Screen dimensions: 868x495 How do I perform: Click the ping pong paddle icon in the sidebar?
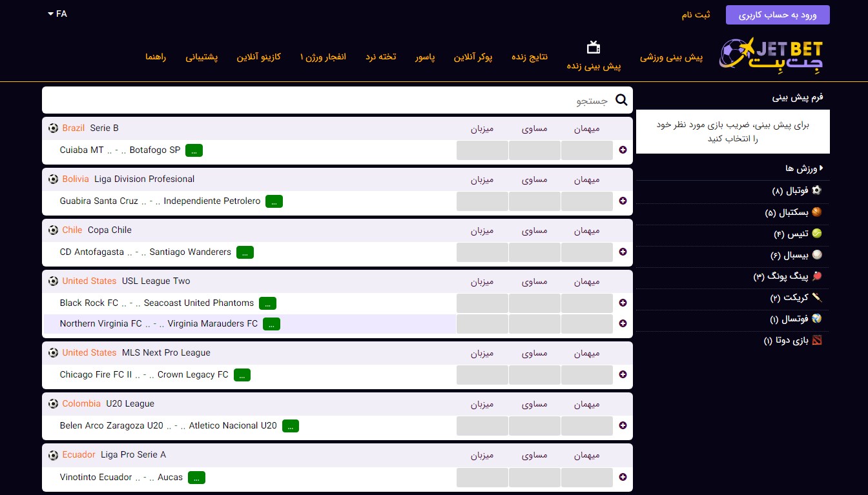tap(817, 276)
